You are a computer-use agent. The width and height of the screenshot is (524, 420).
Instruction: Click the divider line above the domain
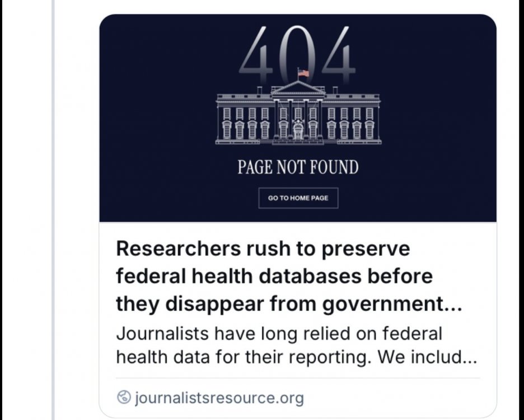[x=298, y=378]
